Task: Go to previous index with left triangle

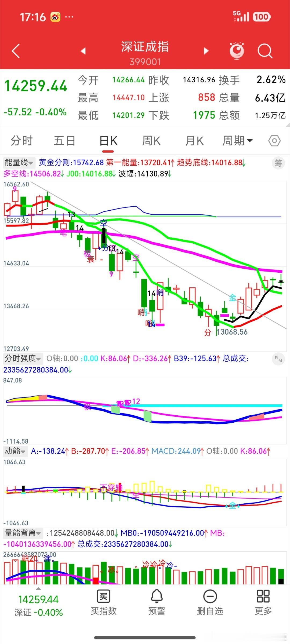Action: click(x=83, y=51)
